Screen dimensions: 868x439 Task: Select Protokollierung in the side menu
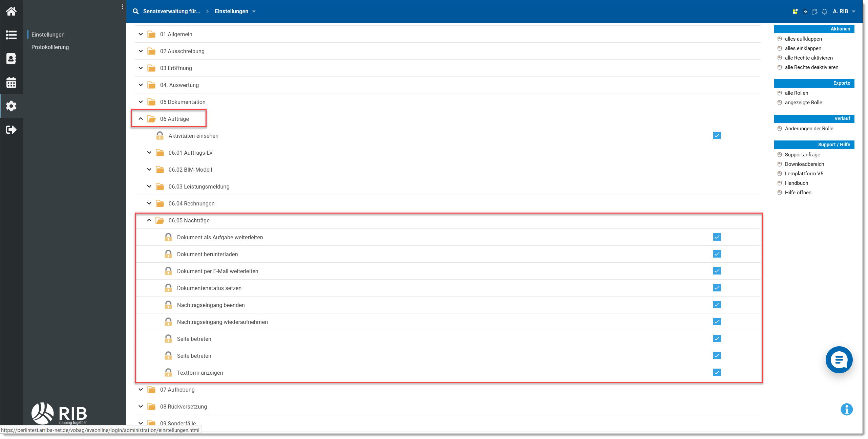(50, 47)
